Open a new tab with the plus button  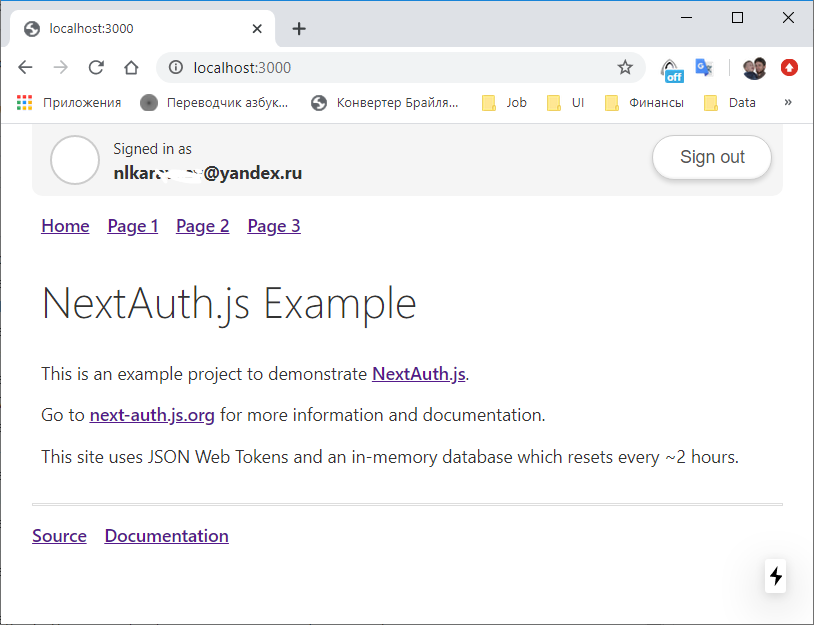(299, 29)
